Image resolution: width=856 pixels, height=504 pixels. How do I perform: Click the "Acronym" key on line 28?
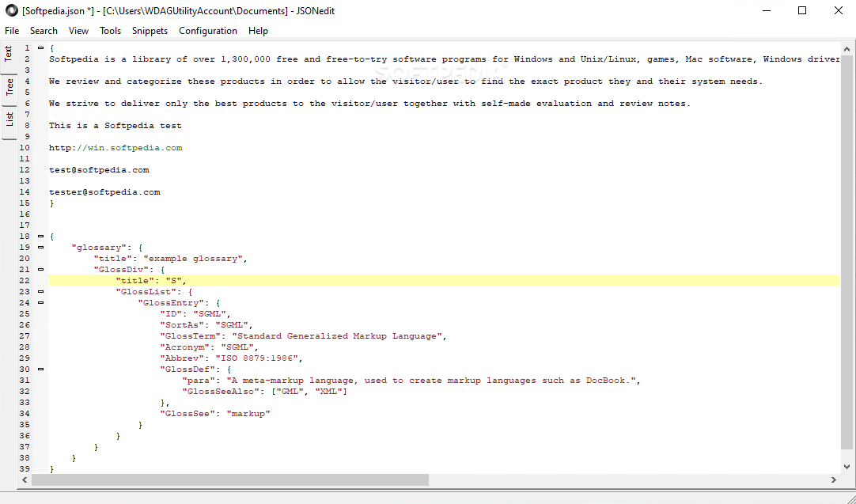[185, 347]
